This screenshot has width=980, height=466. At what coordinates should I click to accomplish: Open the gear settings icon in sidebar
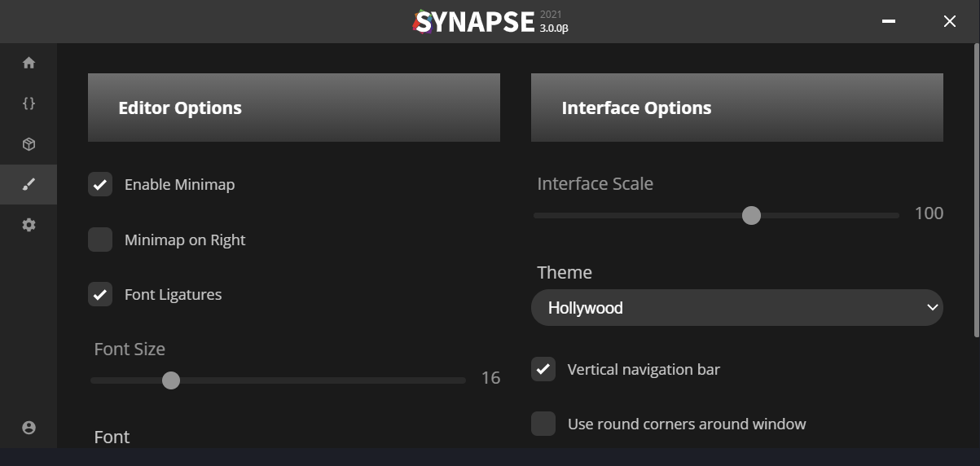(x=29, y=225)
